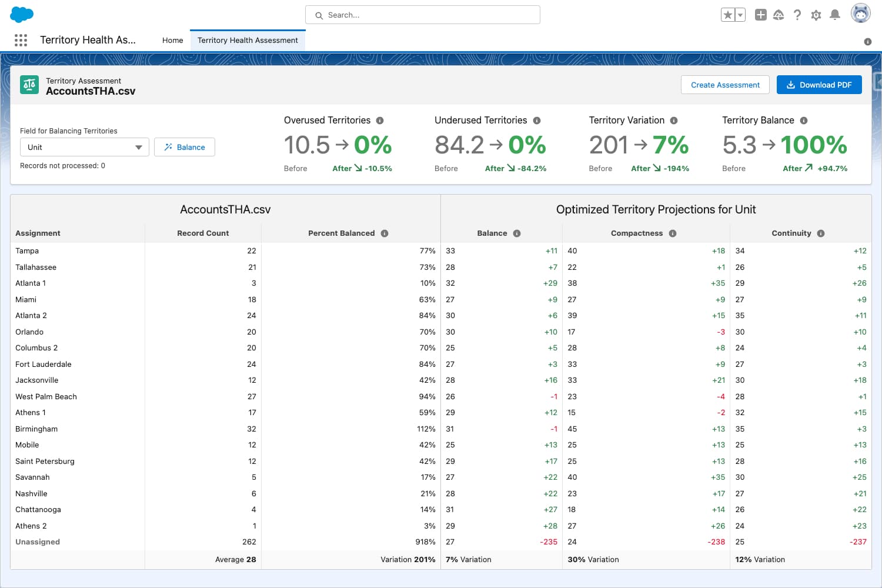The height and width of the screenshot is (588, 882).
Task: Click info icon beside Compactness header
Action: (x=673, y=233)
